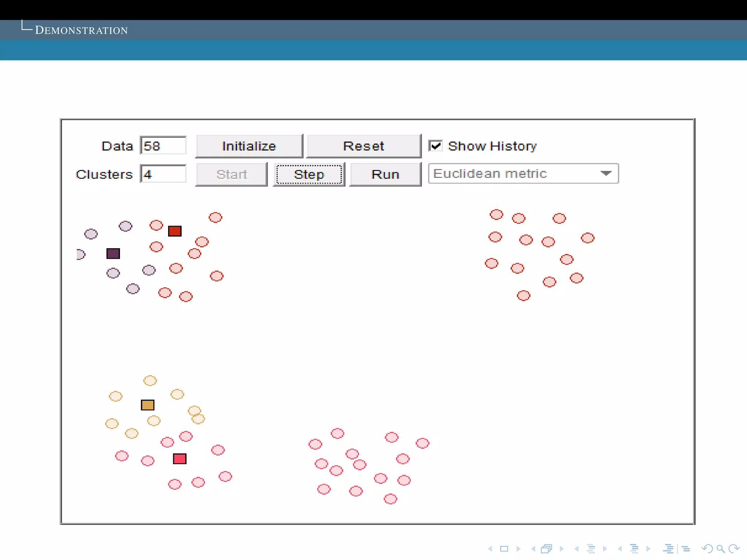Click the search magnifier navigation icon
Screen dimensions: 747x560
(721, 549)
